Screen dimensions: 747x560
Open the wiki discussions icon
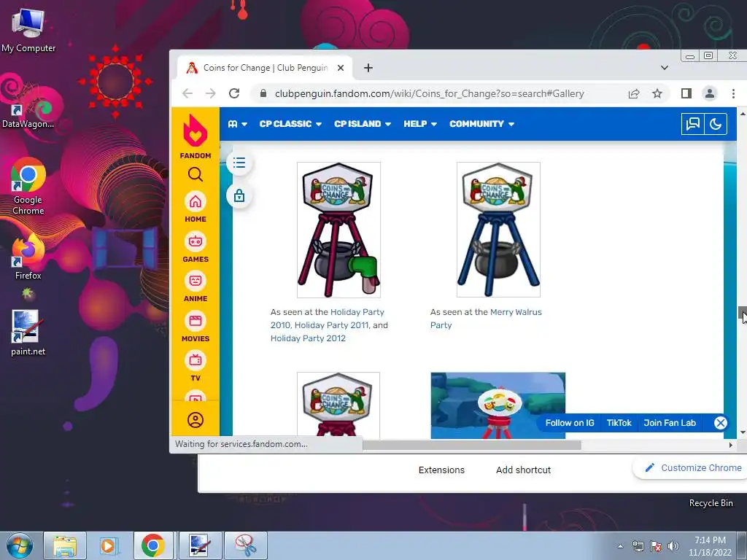(693, 124)
